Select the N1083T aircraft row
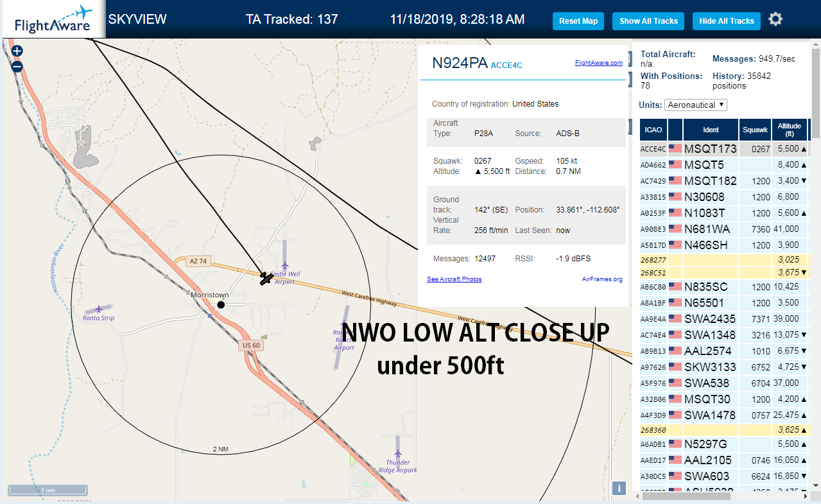The width and height of the screenshot is (821, 504). point(724,213)
